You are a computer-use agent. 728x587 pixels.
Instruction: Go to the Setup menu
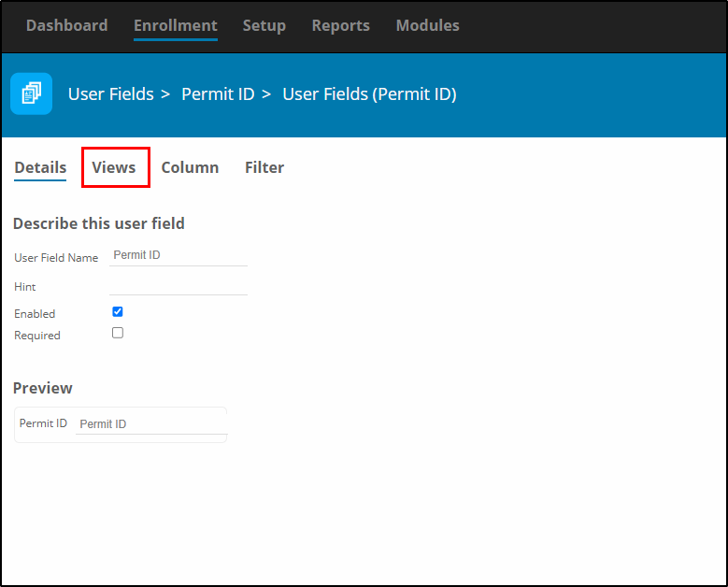[264, 25]
